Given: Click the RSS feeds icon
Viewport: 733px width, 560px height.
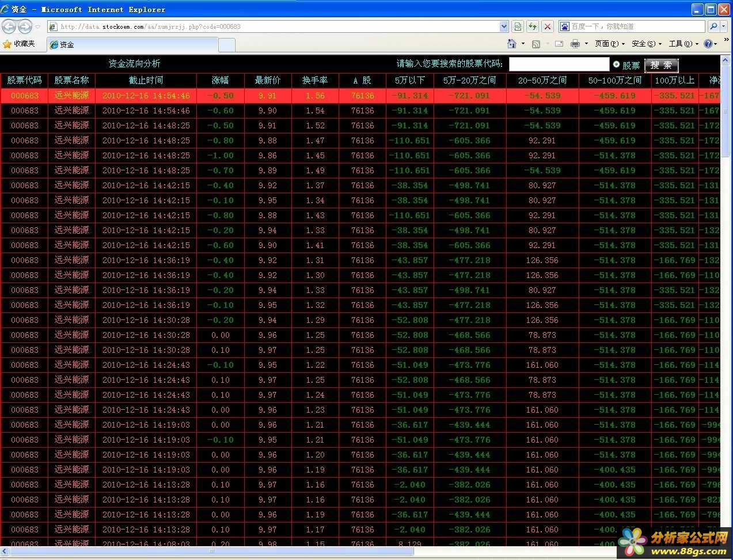Looking at the screenshot, I should [536, 44].
